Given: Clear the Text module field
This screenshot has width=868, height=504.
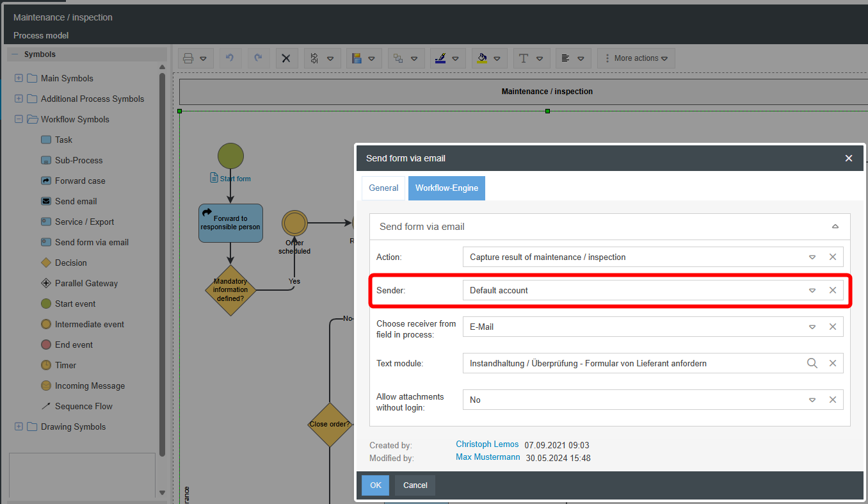Looking at the screenshot, I should (x=833, y=363).
